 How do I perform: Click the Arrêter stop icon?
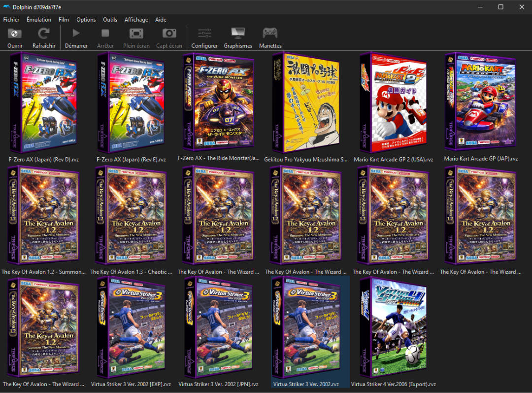pos(105,34)
